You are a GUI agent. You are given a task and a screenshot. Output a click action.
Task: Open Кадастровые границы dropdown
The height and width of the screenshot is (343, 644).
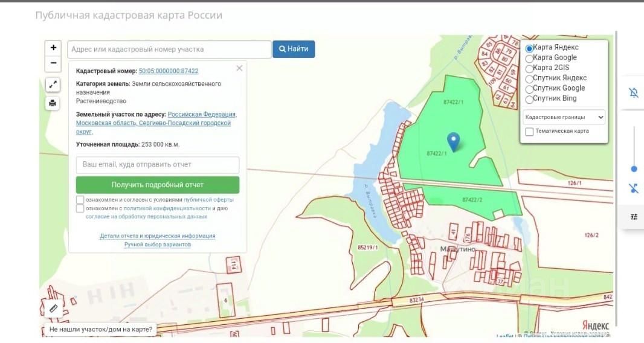tap(564, 117)
